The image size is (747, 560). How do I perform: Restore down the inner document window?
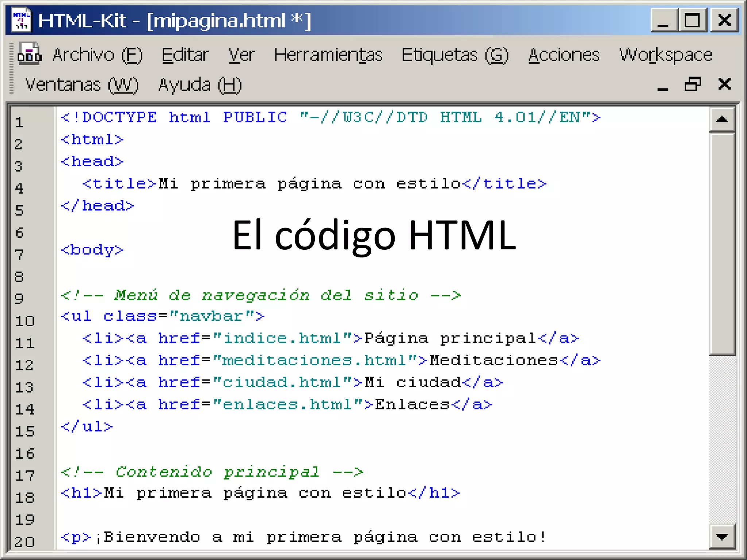point(692,84)
